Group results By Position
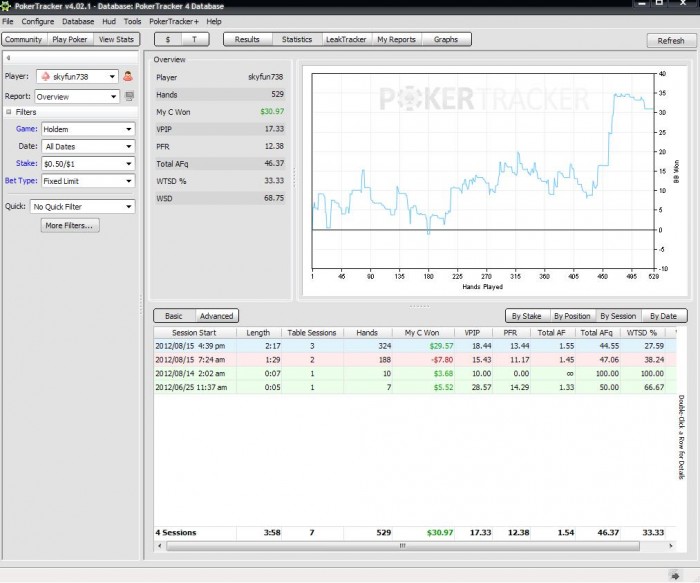Image resolution: width=700 pixels, height=583 pixels. 572,316
